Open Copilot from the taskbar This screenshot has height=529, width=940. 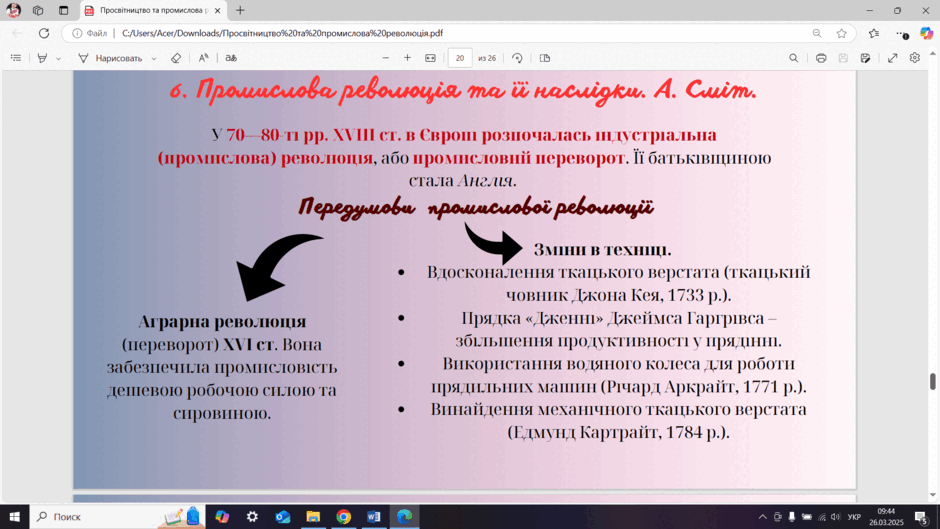[222, 516]
